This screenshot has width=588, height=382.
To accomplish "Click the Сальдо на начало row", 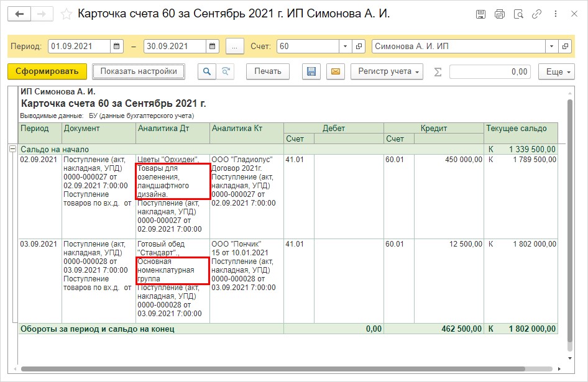I will pos(288,149).
